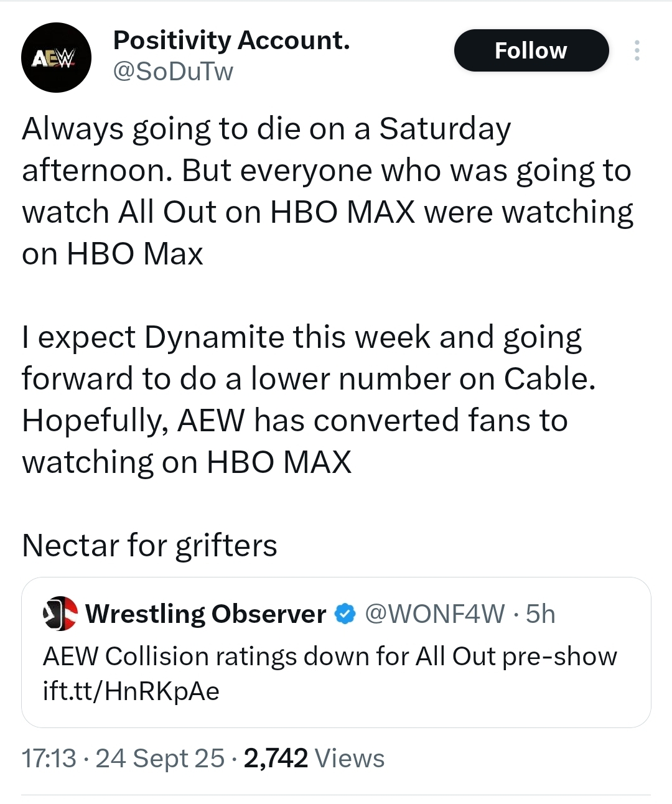Tap the @SoDuTw handle
The height and width of the screenshot is (804, 672).
point(173,72)
